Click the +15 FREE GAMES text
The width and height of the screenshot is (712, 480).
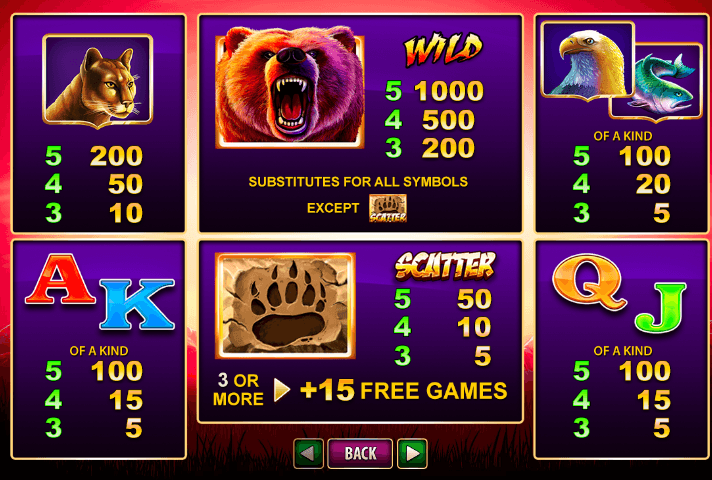pos(404,390)
